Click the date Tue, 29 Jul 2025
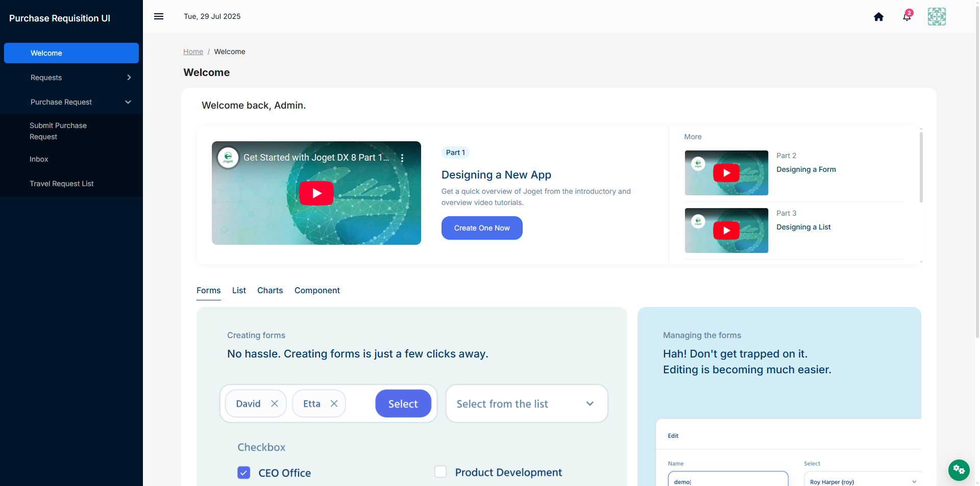 pyautogui.click(x=212, y=16)
